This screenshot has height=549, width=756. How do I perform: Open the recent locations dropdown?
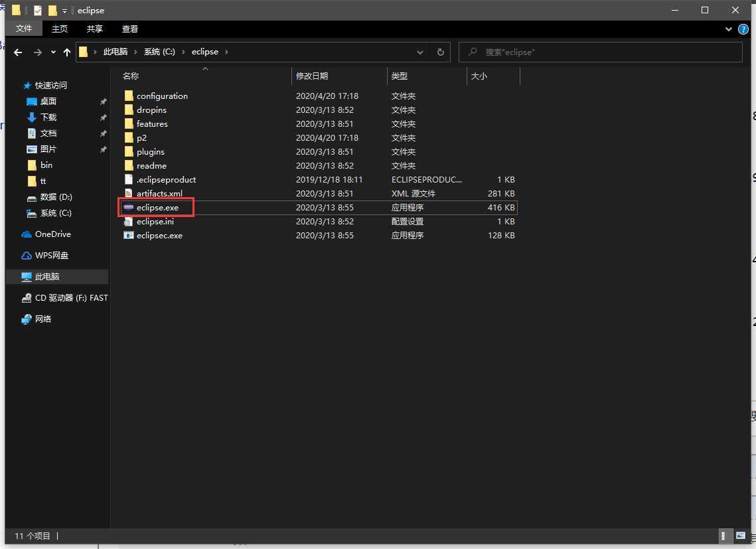53,52
